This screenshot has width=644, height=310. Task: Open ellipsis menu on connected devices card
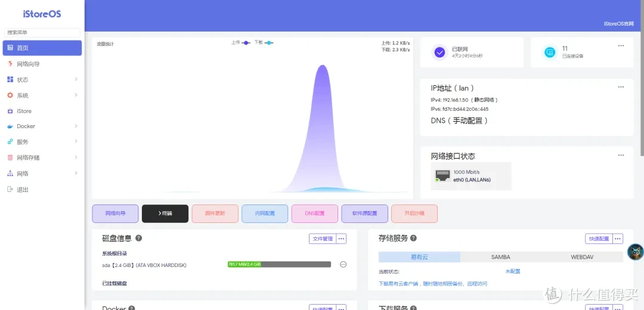pyautogui.click(x=621, y=45)
